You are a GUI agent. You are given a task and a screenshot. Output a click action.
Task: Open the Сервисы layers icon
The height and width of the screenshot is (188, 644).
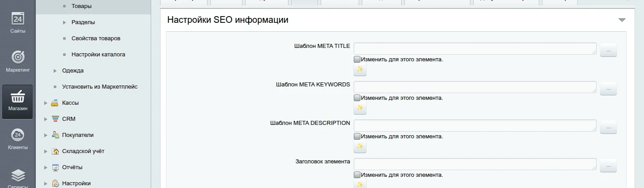17,175
